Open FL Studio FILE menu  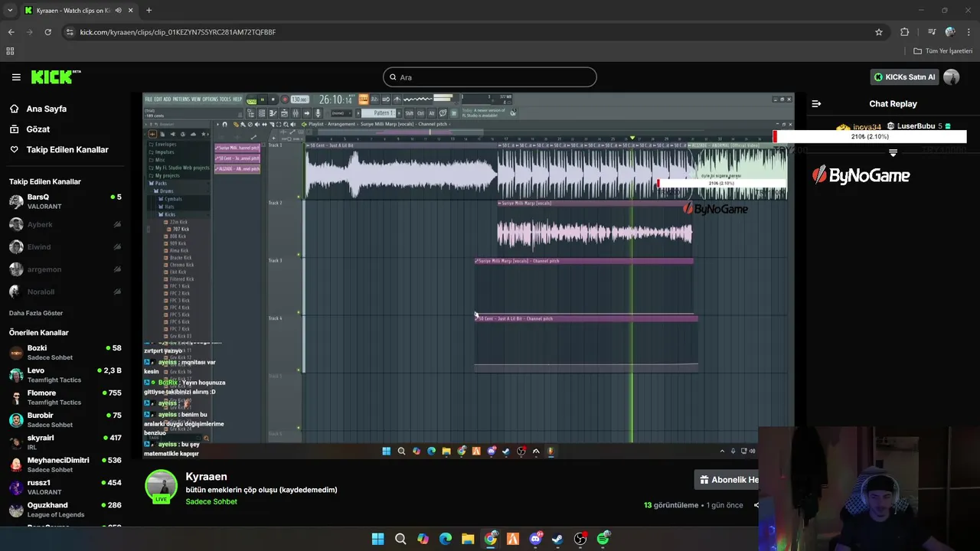pos(149,99)
